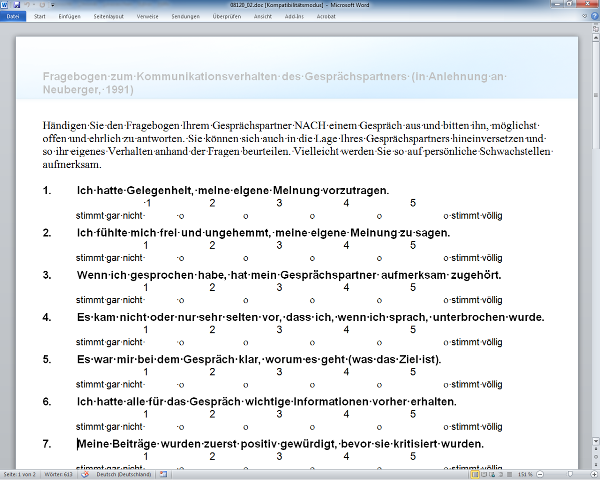Switch to Print Layout view icon
This screenshot has width=600, height=480.
point(476,474)
